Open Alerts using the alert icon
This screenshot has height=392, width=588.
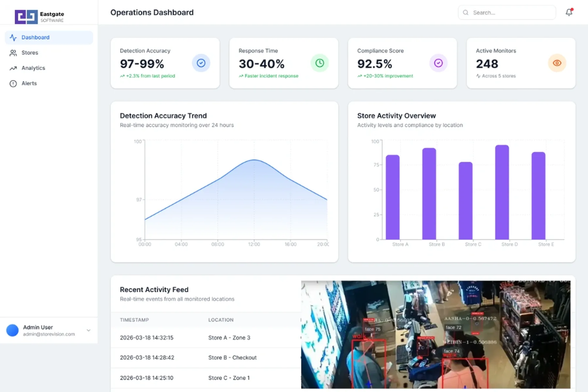point(13,83)
